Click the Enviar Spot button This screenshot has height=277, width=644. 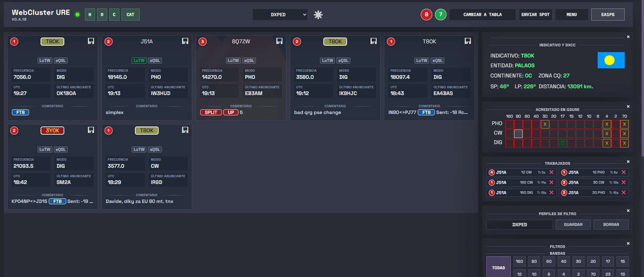pos(535,15)
